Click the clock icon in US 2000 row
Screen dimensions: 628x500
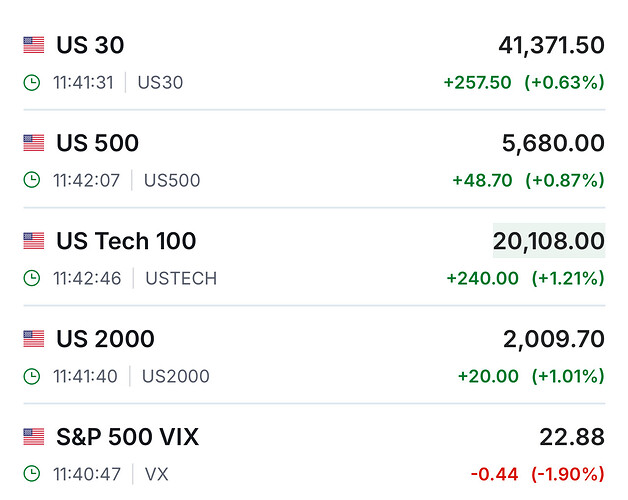click(x=32, y=376)
